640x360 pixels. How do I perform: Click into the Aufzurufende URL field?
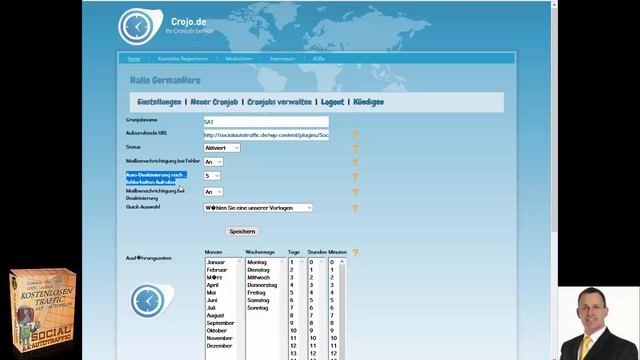[266, 135]
